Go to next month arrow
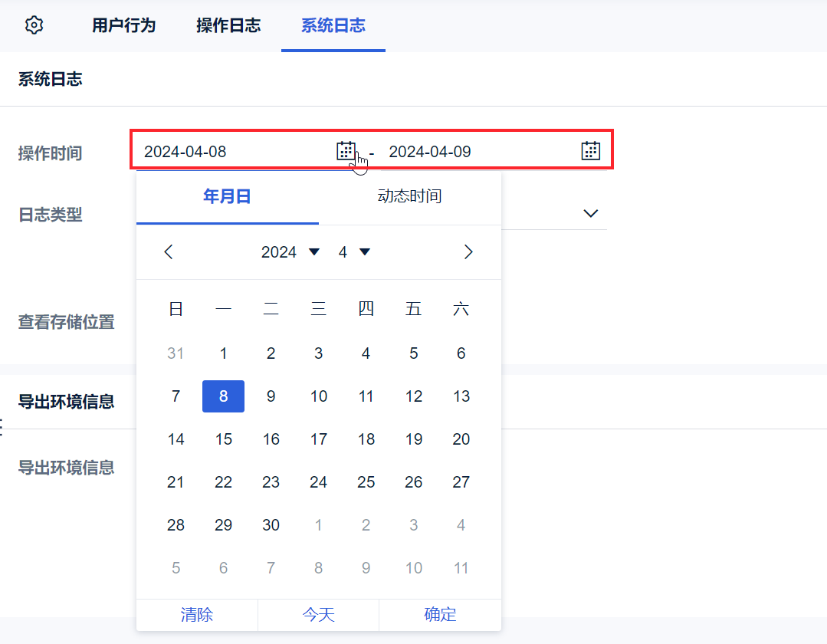 (469, 252)
